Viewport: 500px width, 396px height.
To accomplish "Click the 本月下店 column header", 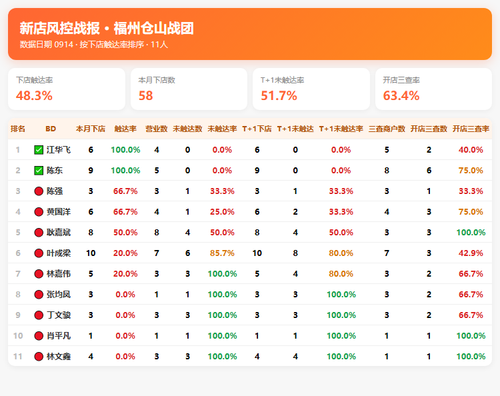I will 90,129.
